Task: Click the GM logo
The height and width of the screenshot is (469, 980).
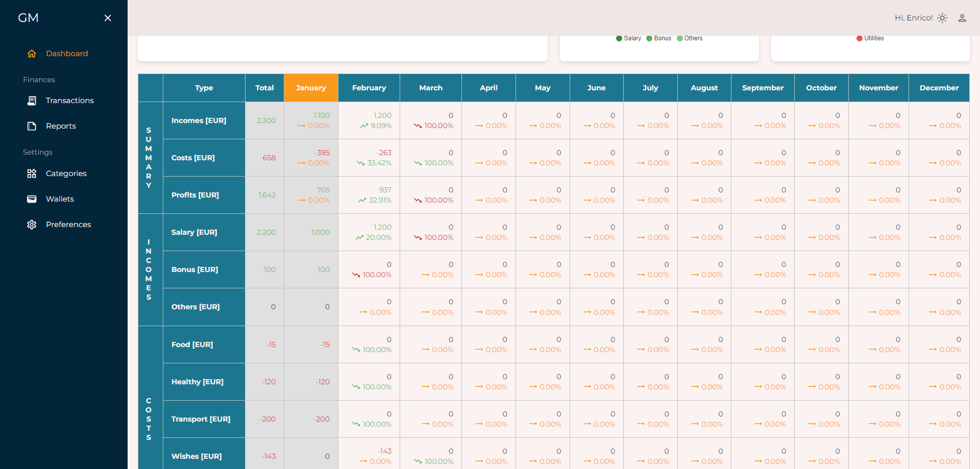Action: pos(28,18)
